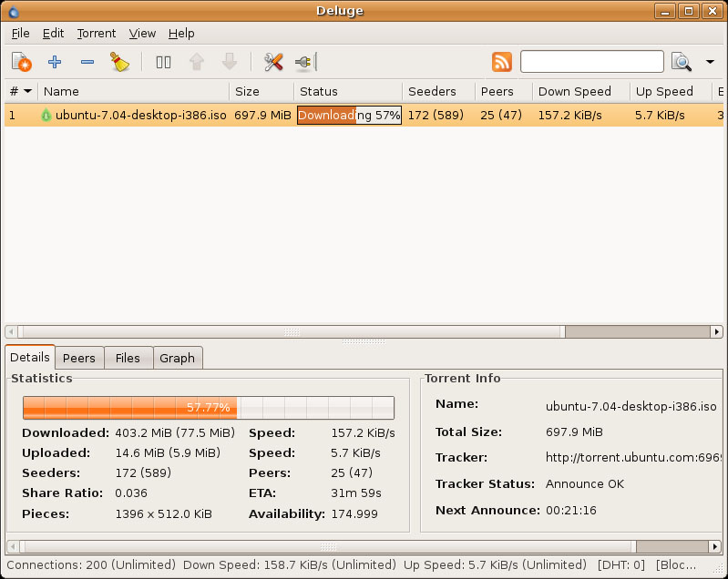Add a torrent with the plus icon
The height and width of the screenshot is (579, 728).
[x=55, y=62]
